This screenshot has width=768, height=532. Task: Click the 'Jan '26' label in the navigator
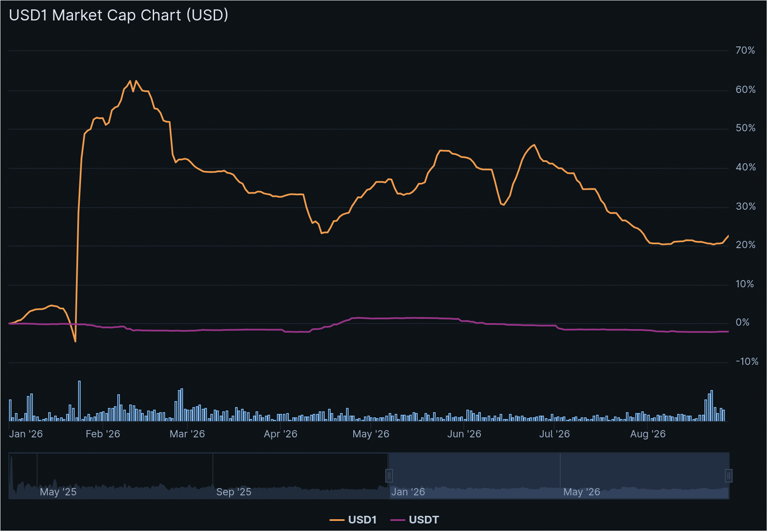(x=408, y=492)
